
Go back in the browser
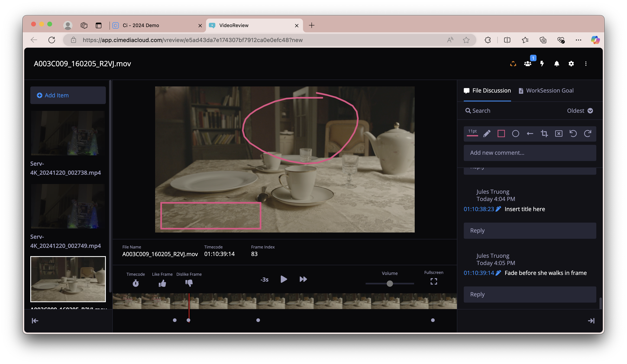[34, 40]
